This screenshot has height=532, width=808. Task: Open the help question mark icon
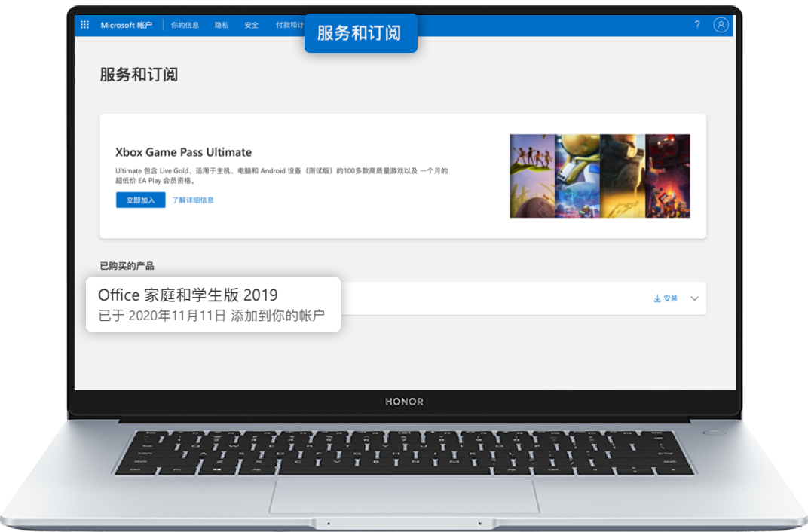point(697,25)
